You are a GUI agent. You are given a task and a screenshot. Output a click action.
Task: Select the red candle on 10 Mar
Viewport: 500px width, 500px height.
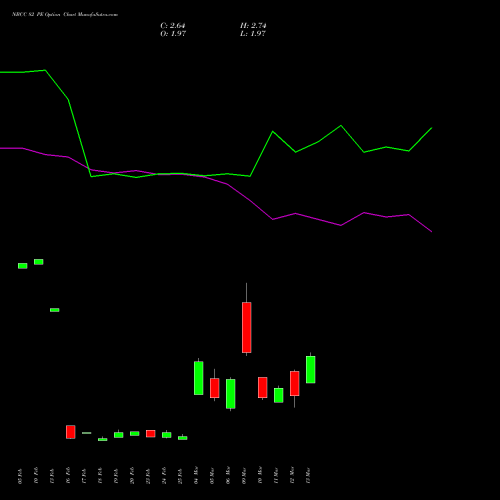pos(263,387)
